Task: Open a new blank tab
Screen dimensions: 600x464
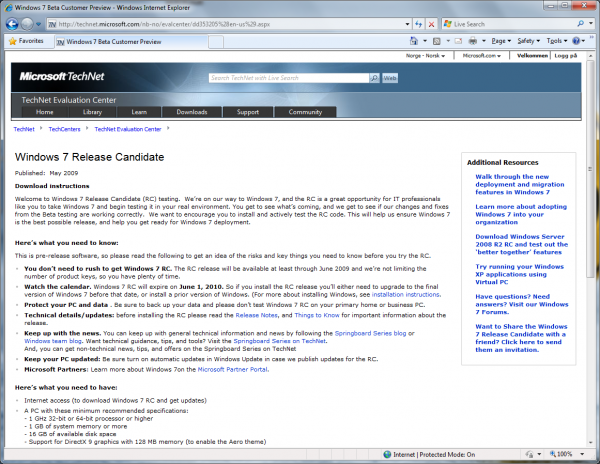Action: (216, 42)
